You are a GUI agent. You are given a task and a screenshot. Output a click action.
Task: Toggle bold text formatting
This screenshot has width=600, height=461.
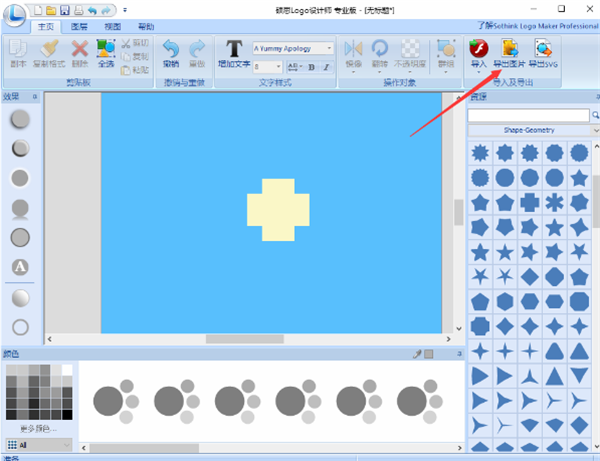311,67
